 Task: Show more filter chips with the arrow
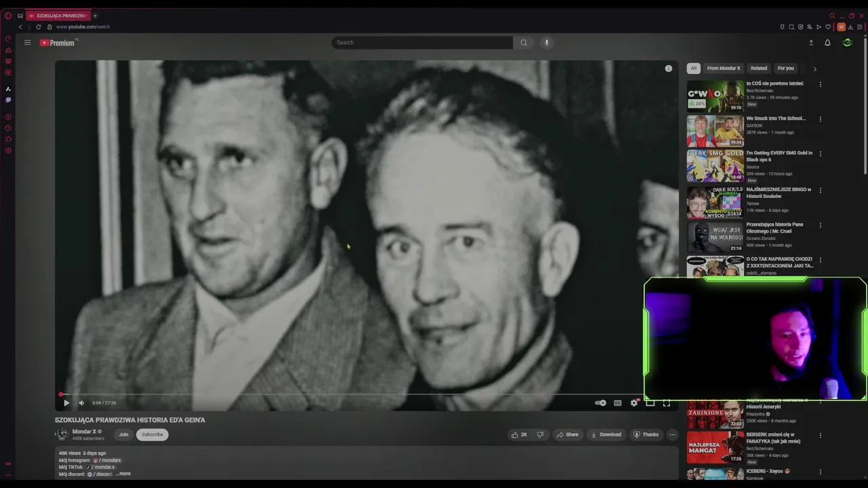(x=814, y=68)
